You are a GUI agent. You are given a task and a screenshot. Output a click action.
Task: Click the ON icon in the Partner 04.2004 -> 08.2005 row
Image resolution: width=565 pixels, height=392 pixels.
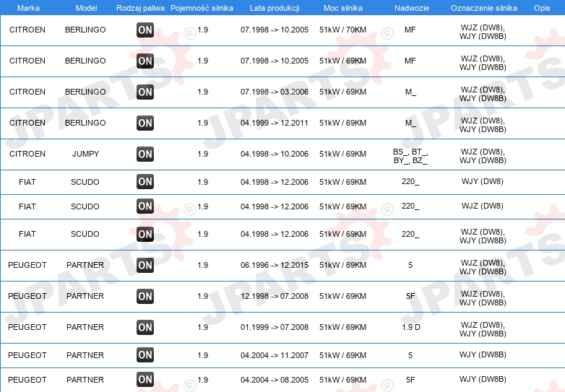coord(145,380)
